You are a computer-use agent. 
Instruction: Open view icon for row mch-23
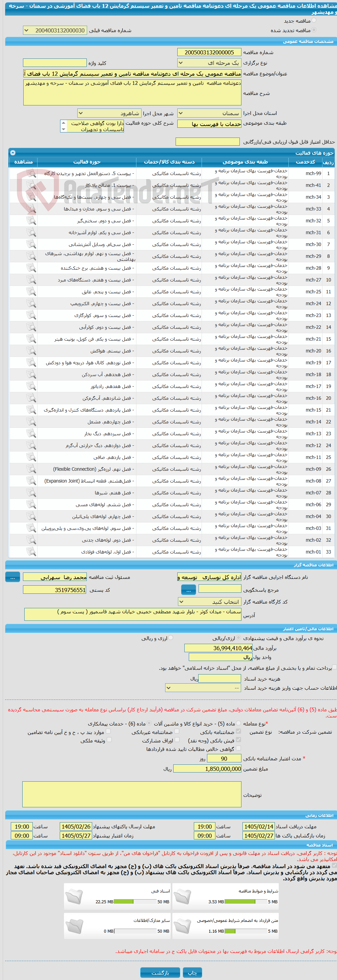click(31, 315)
